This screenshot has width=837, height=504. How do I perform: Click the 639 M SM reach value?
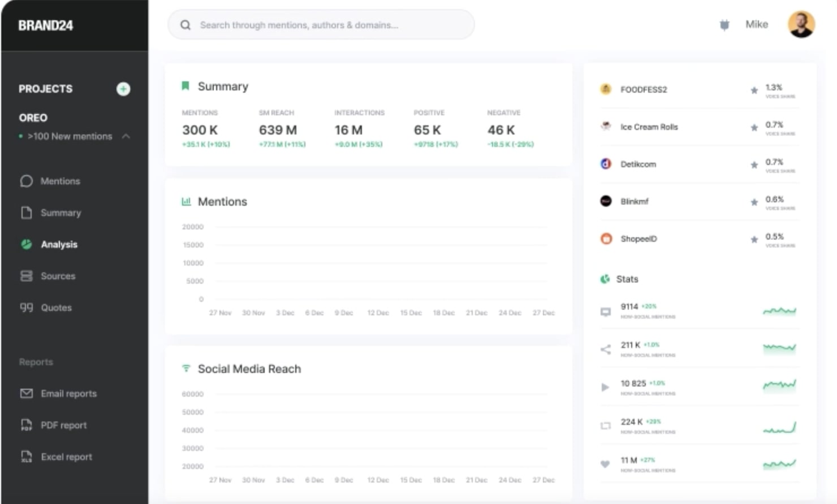click(x=278, y=130)
